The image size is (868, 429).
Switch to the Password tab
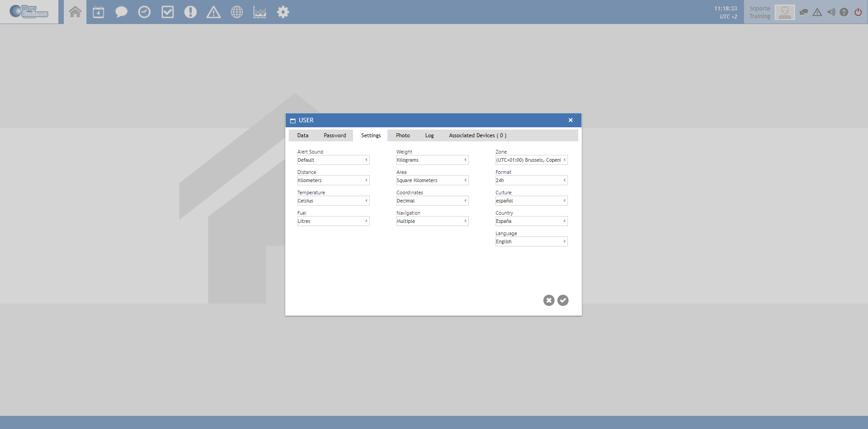point(334,135)
